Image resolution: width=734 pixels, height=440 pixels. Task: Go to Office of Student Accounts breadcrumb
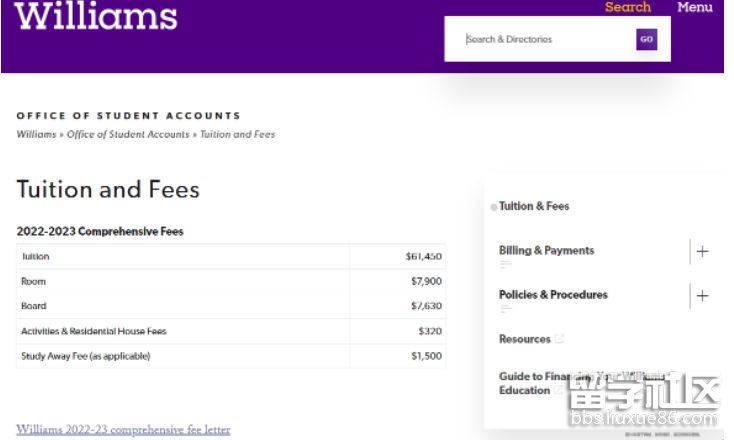click(x=128, y=134)
